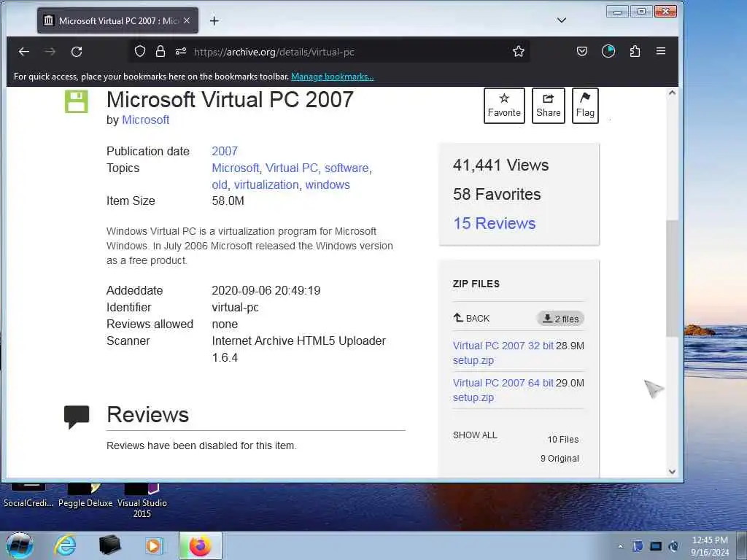This screenshot has width=747, height=560.
Task: Click the rightmost system tray icon
Action: coord(673,546)
